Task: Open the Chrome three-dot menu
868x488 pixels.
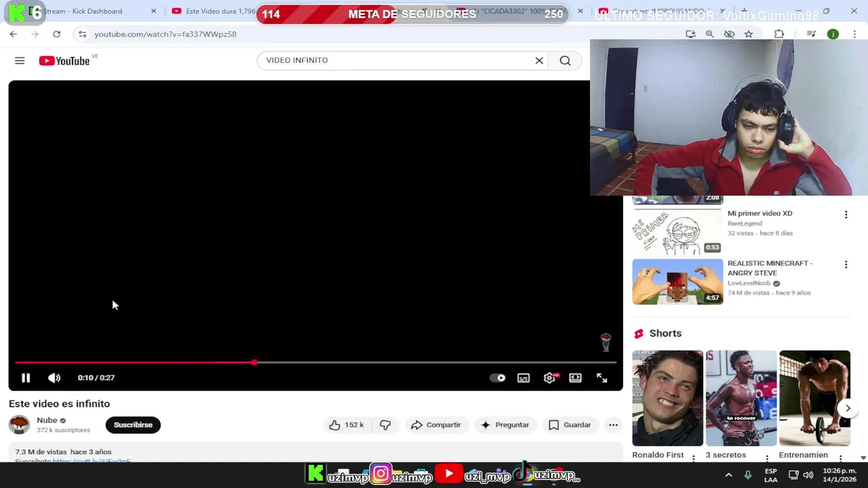Action: 854,34
